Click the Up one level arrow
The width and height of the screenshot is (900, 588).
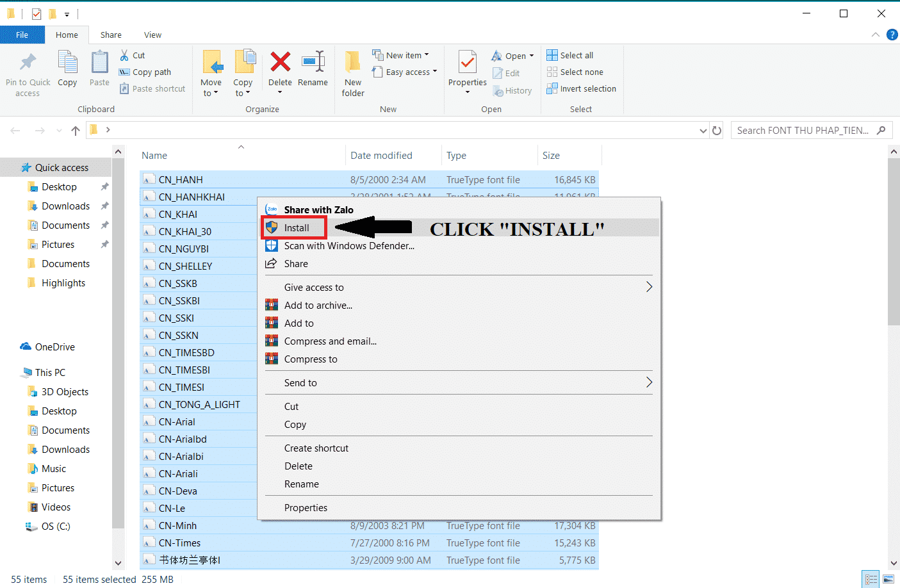pyautogui.click(x=76, y=131)
